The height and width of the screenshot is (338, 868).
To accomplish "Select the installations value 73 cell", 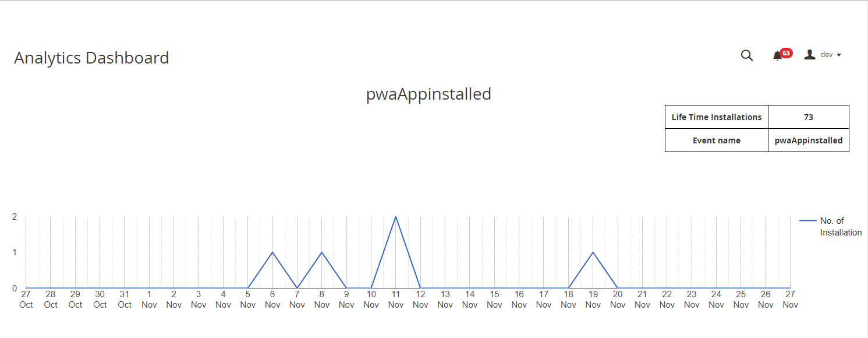I will (808, 117).
